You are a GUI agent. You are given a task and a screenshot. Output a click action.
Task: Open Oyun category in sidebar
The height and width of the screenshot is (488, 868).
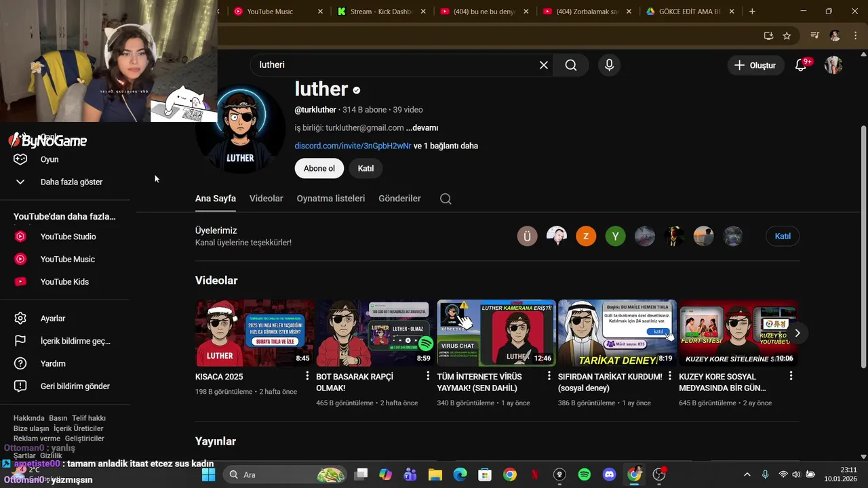pos(64,159)
